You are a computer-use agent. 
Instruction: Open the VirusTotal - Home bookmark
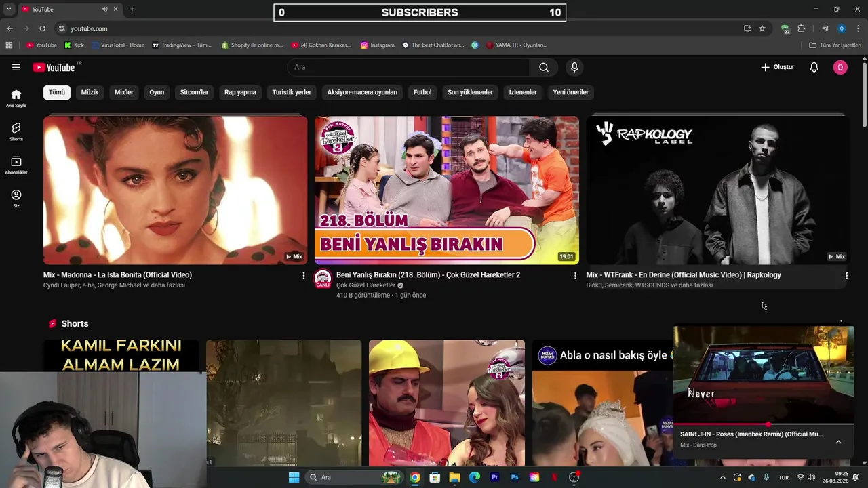point(118,45)
